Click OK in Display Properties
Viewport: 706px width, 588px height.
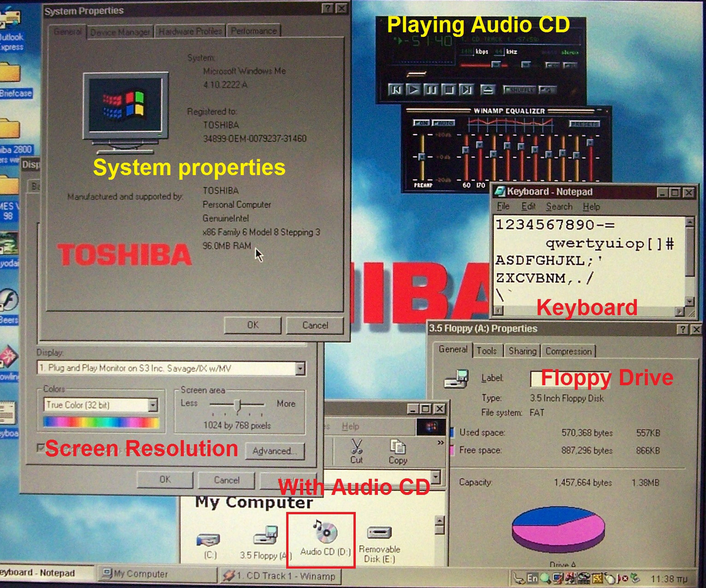pos(165,480)
